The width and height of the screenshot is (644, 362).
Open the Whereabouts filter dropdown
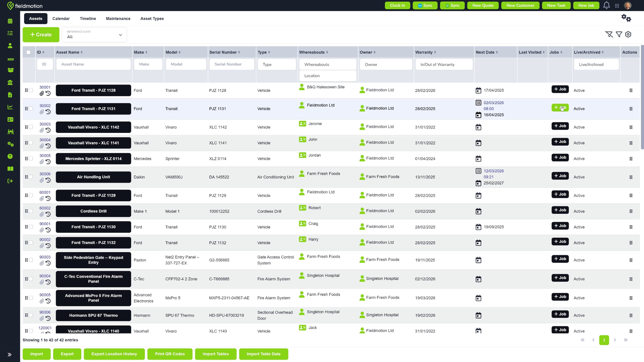328,64
